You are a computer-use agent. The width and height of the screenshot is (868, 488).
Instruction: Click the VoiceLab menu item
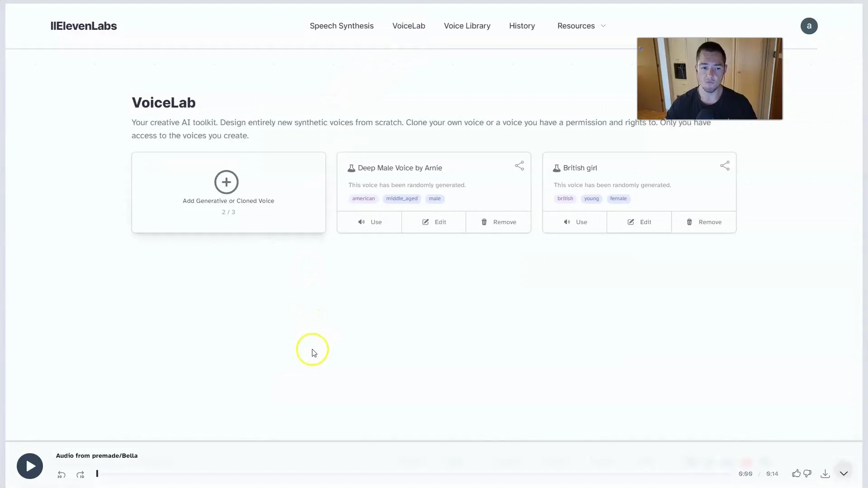[408, 26]
